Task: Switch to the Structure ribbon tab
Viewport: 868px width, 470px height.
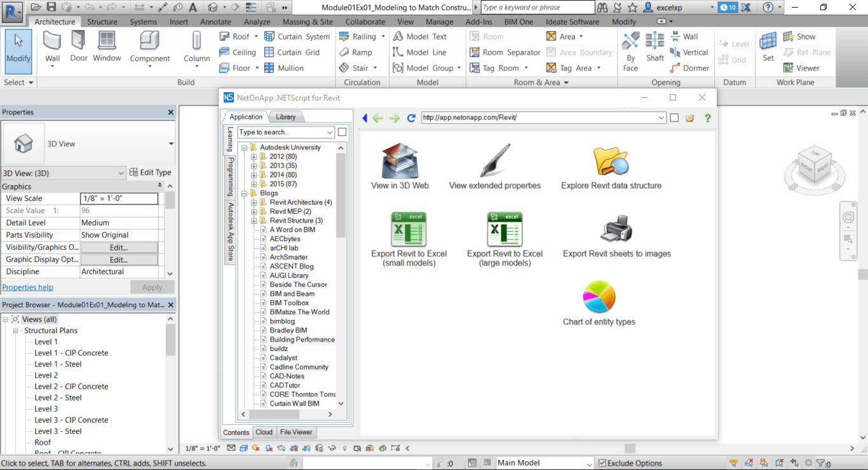Action: click(102, 22)
